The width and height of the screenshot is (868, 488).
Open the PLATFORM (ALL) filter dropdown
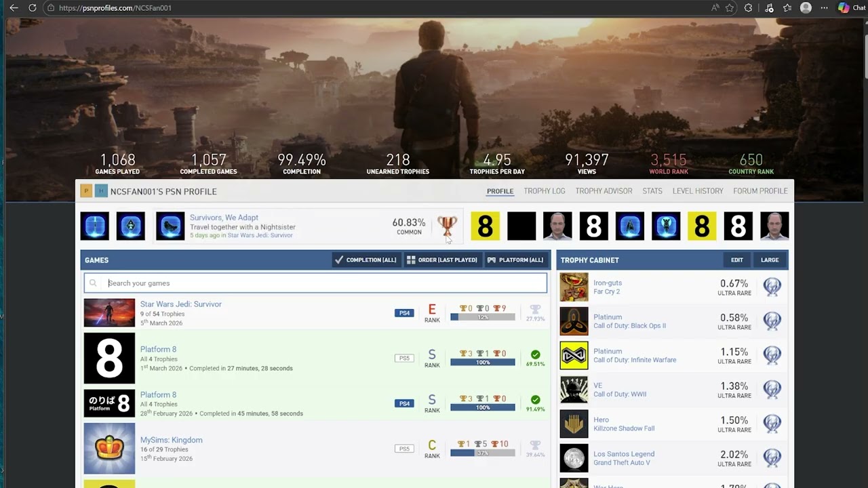point(515,260)
